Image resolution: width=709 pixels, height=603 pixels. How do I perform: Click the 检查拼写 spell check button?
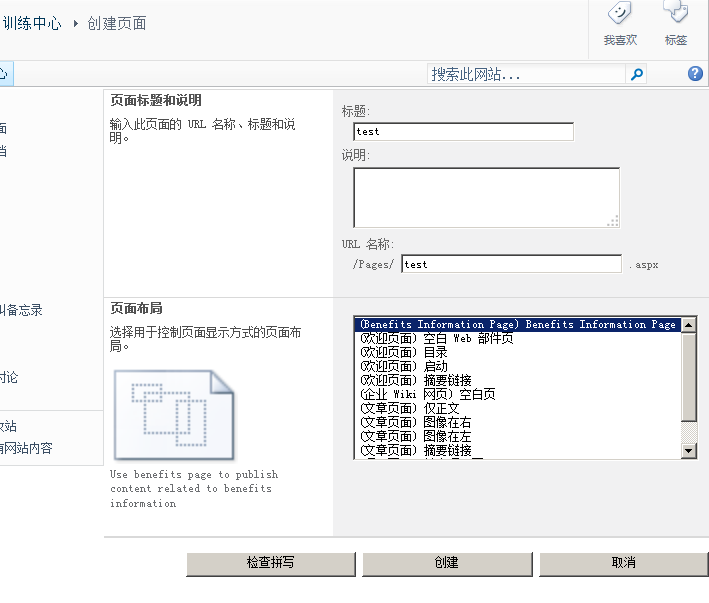point(271,563)
